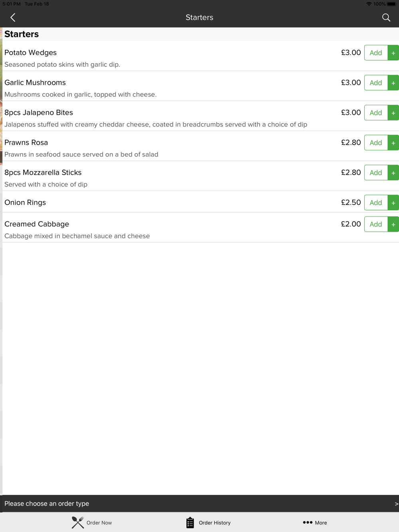Click Add for Creamed Cabbage
The width and height of the screenshot is (399, 532).
pos(376,224)
